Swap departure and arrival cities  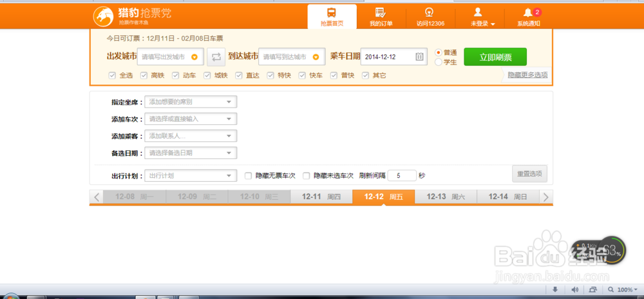pyautogui.click(x=216, y=57)
